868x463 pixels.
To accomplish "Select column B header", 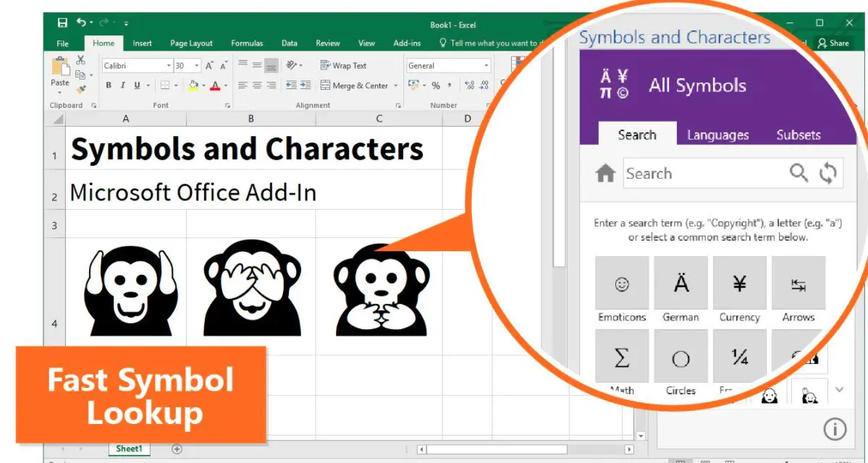I will [x=250, y=119].
